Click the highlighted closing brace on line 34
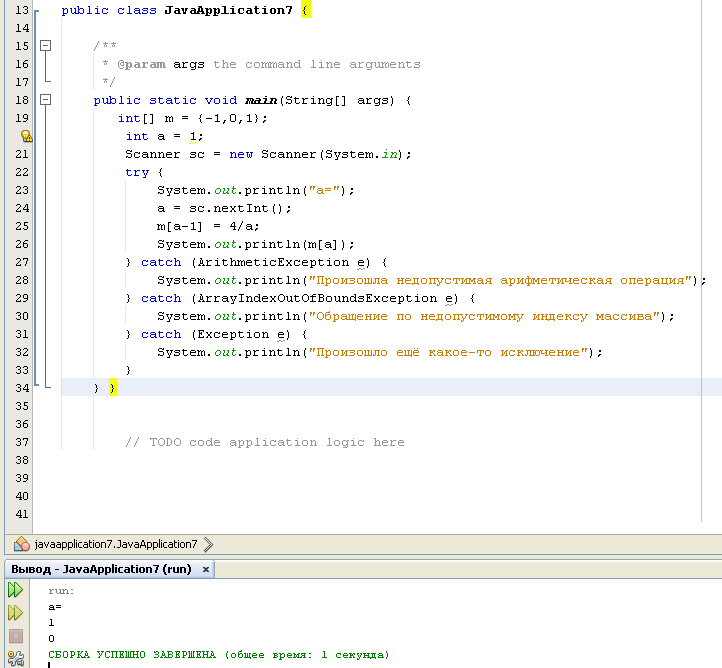Viewport: 722px width, 668px height. (x=112, y=388)
